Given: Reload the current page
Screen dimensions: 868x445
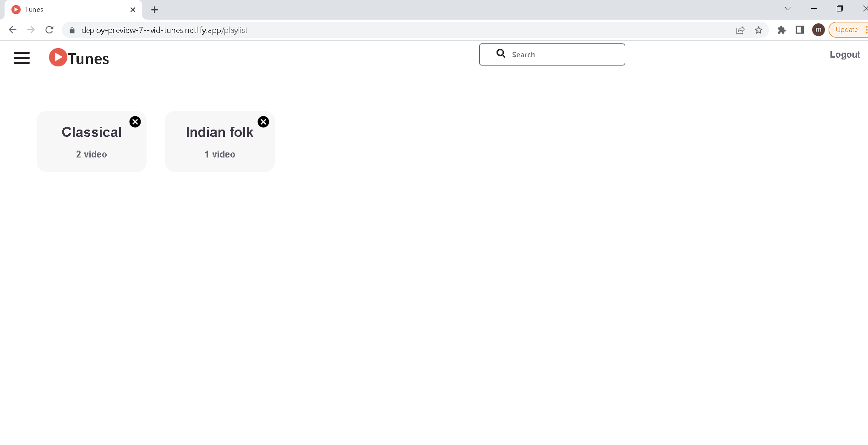Looking at the screenshot, I should point(49,30).
